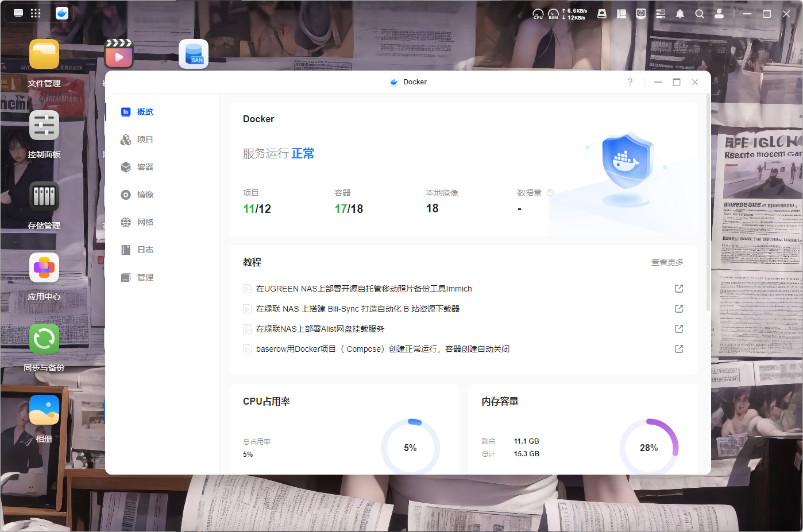
Task: Click external link icon for baserow tutorial
Action: (x=679, y=349)
